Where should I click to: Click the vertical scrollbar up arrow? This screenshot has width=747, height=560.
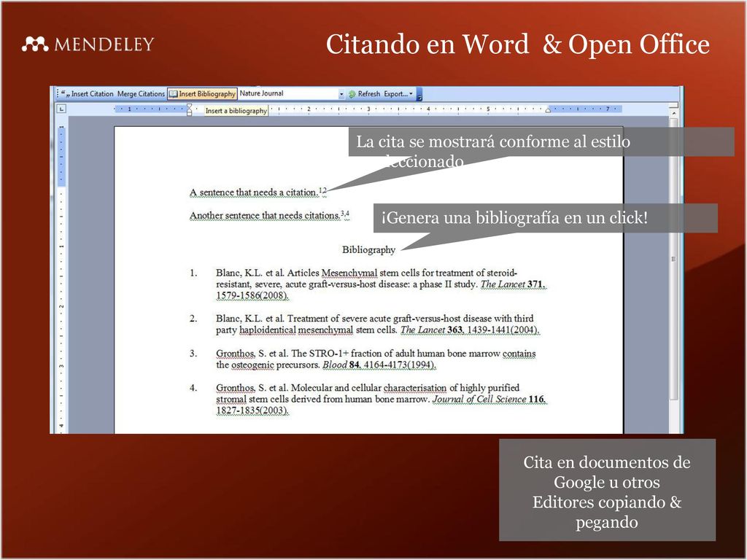pyautogui.click(x=673, y=114)
